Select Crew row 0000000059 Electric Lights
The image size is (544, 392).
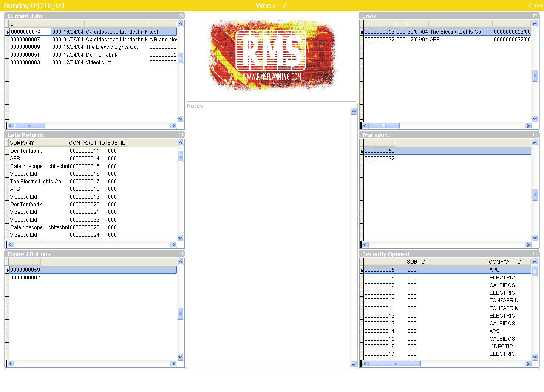coord(448,32)
